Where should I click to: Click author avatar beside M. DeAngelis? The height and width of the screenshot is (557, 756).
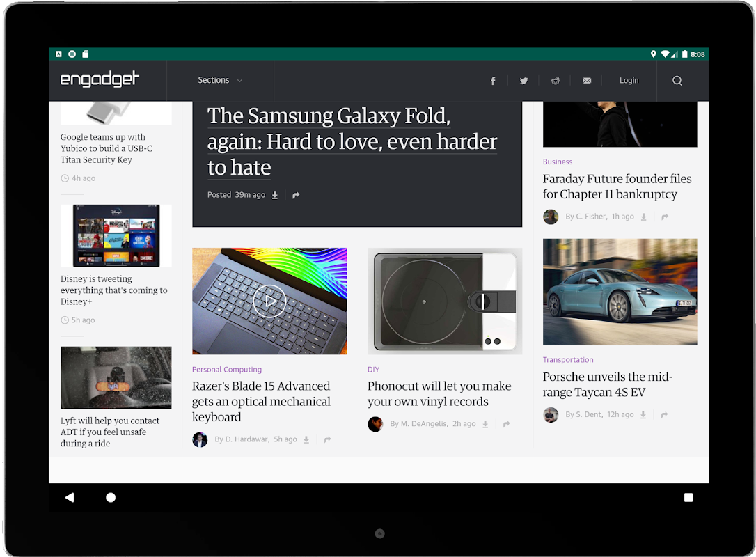(375, 424)
